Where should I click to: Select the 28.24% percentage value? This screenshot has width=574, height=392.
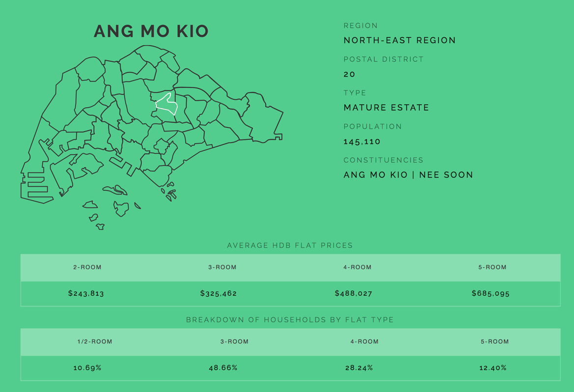(359, 367)
